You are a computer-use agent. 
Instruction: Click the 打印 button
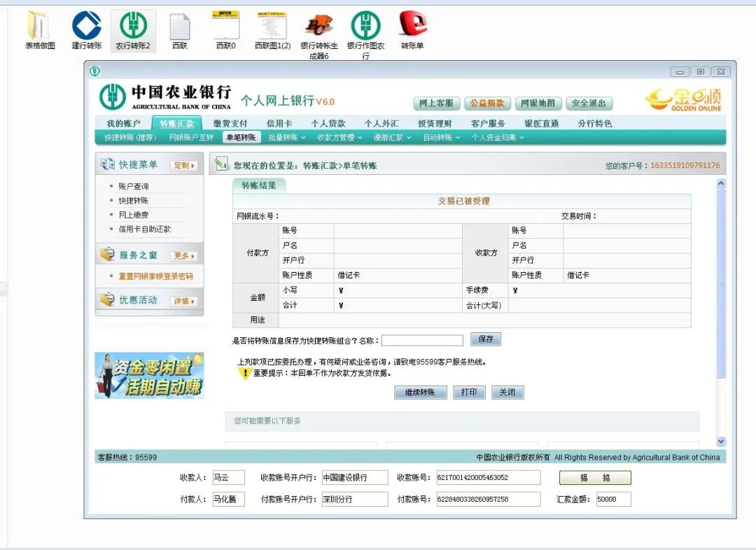(x=469, y=393)
